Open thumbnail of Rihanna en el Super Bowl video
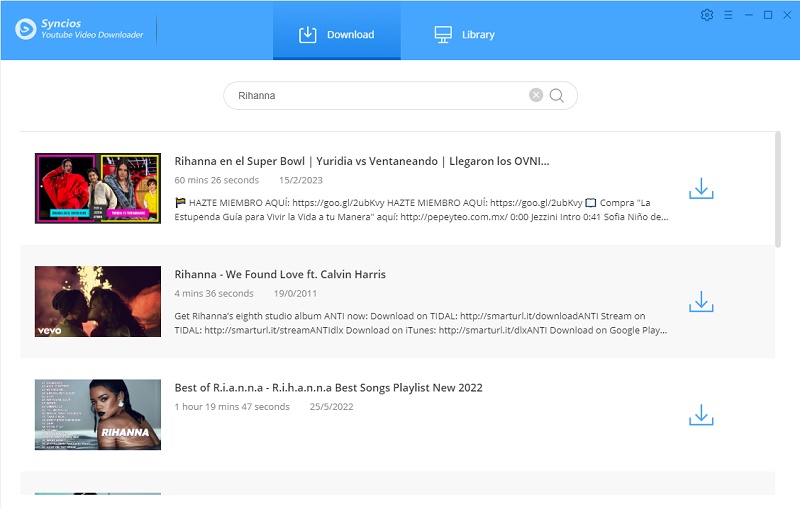The image size is (800, 509). click(98, 188)
